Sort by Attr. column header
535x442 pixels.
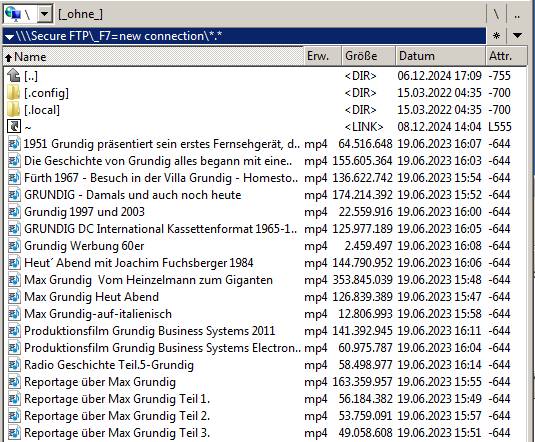click(506, 56)
